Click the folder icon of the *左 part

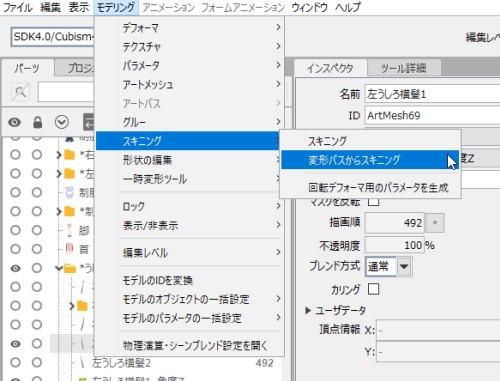pos(69,173)
